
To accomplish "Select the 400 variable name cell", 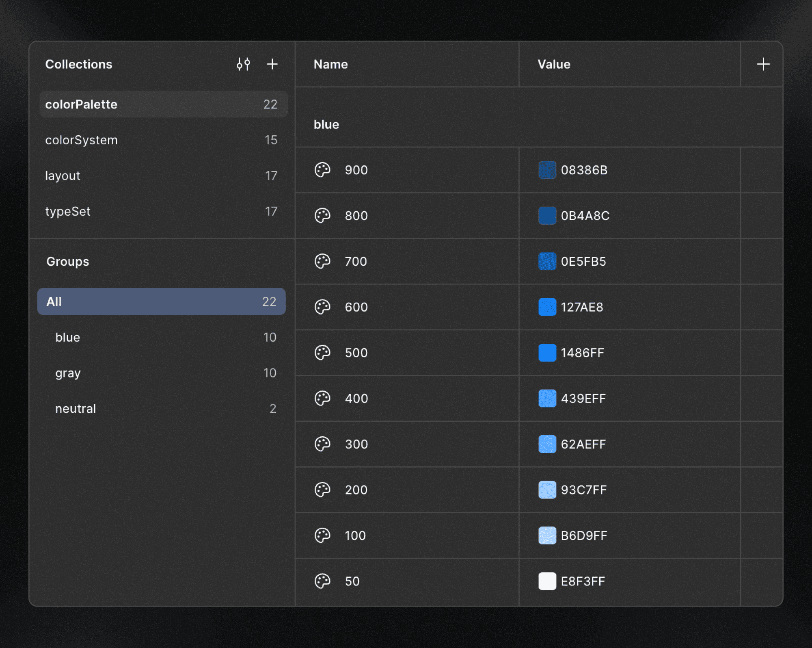I will point(356,399).
